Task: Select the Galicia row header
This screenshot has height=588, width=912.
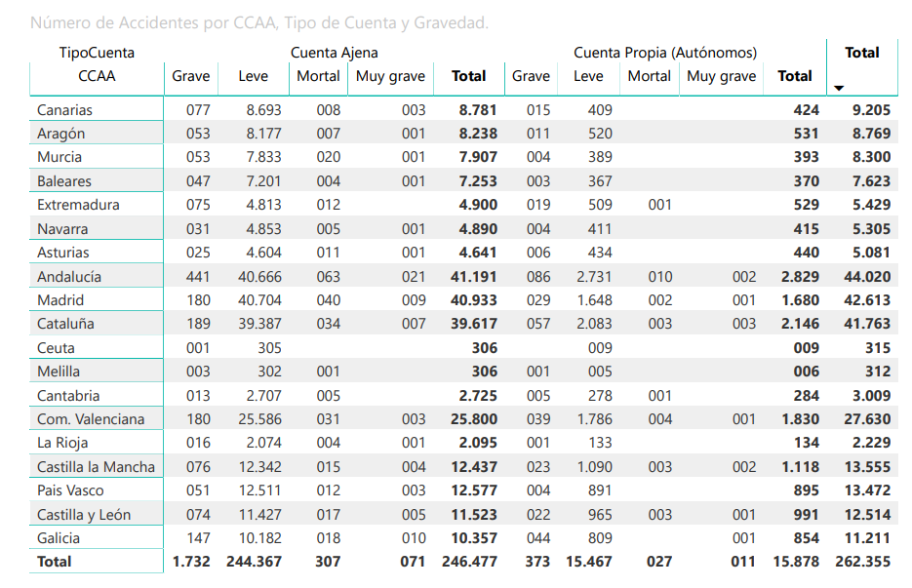Action: coord(59,538)
